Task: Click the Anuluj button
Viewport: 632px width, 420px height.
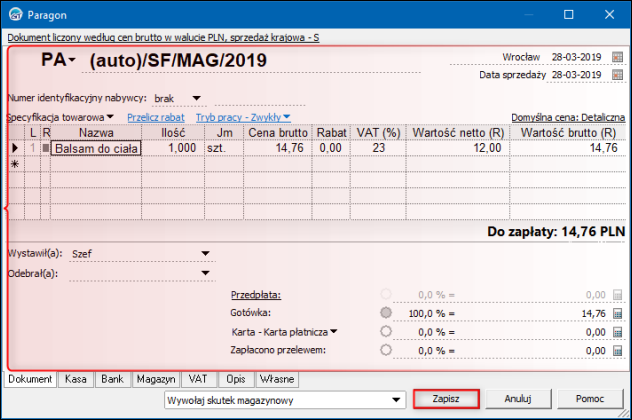Action: click(x=518, y=399)
